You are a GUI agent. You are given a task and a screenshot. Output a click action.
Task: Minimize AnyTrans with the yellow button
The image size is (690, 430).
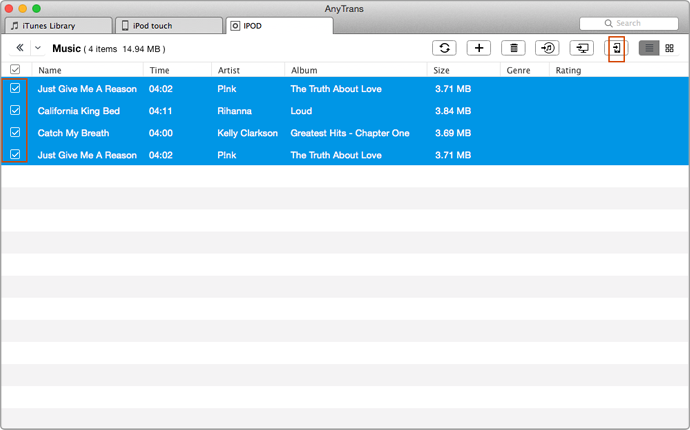[x=23, y=8]
